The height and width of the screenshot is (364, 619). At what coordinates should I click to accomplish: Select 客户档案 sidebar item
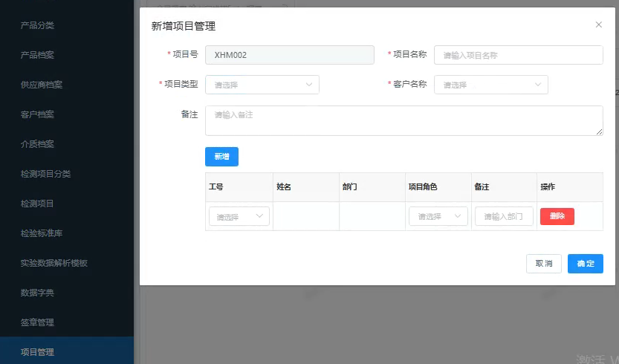point(37,114)
